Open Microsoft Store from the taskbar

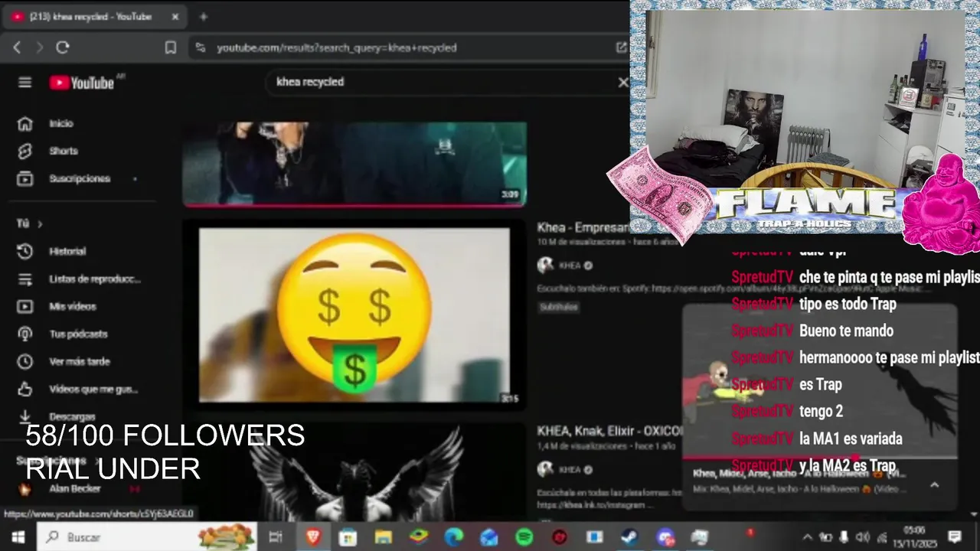coord(348,537)
